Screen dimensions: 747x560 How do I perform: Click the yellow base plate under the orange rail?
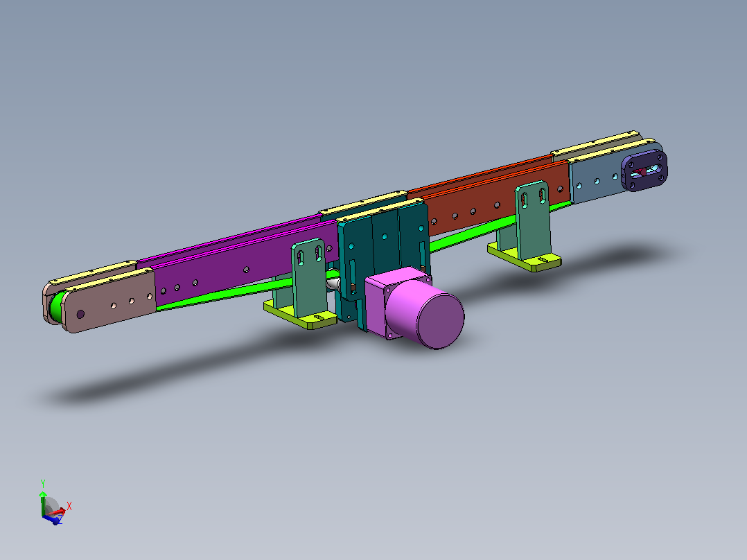(524, 259)
